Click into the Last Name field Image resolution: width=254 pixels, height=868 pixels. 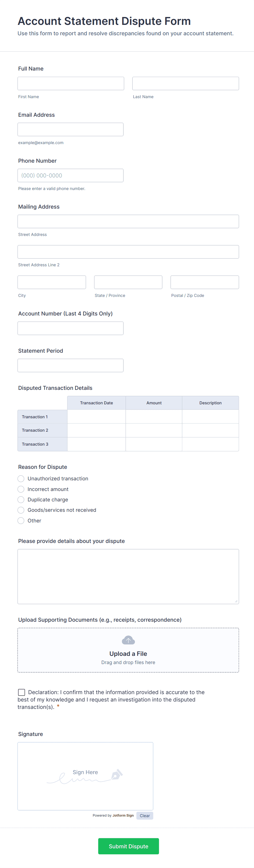point(185,84)
